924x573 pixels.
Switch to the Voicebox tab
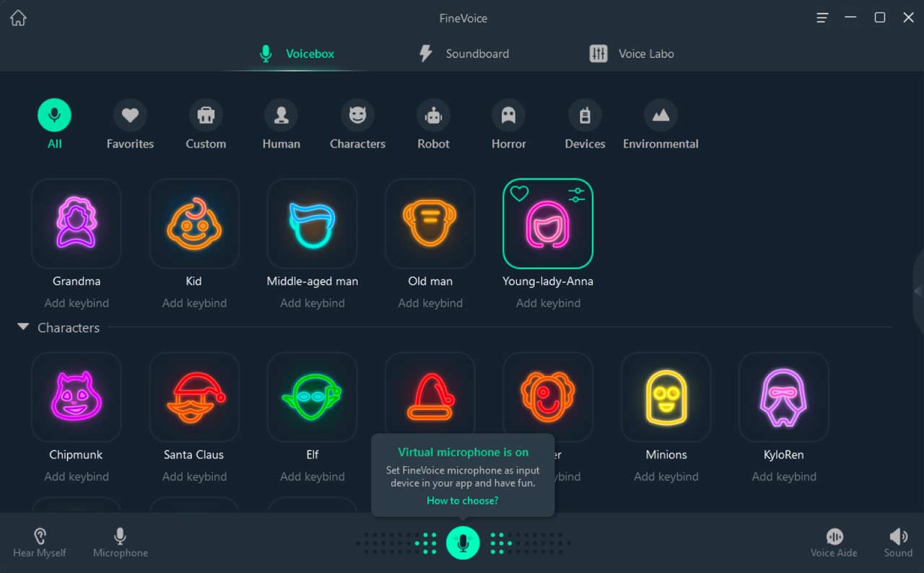(297, 53)
